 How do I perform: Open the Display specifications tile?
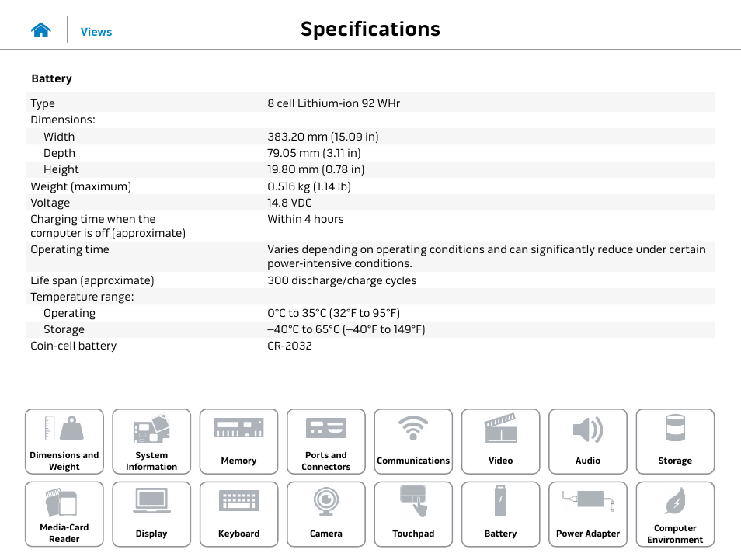pyautogui.click(x=151, y=514)
